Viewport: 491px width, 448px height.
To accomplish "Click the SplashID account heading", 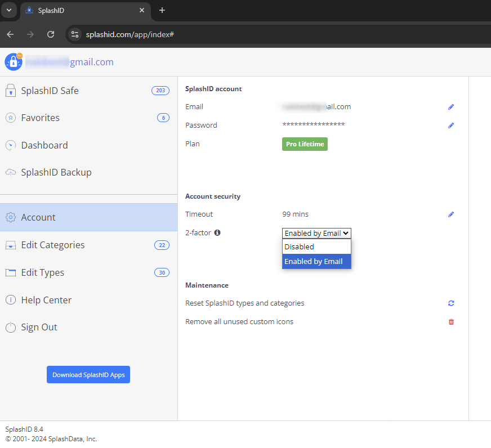I will (213, 89).
